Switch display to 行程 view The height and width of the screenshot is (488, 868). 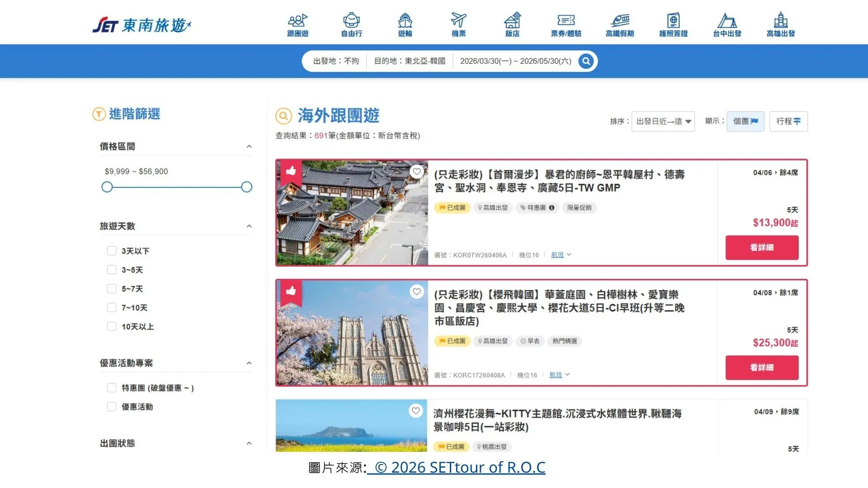pos(788,122)
